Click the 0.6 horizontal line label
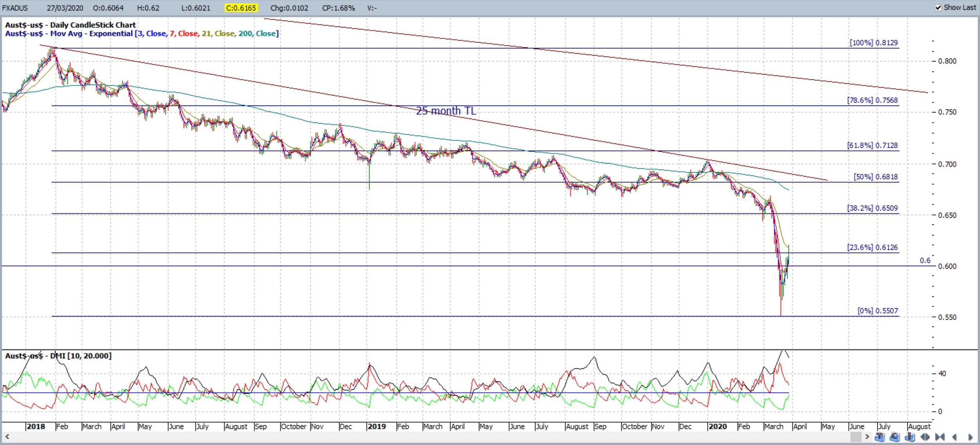The height and width of the screenshot is (445, 980). click(925, 261)
